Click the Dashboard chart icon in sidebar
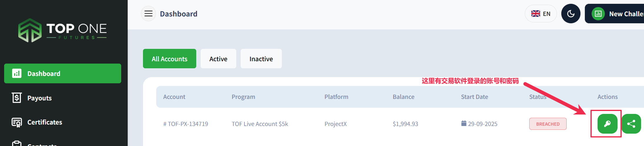Viewport: 644px width, 146px height. 17,73
